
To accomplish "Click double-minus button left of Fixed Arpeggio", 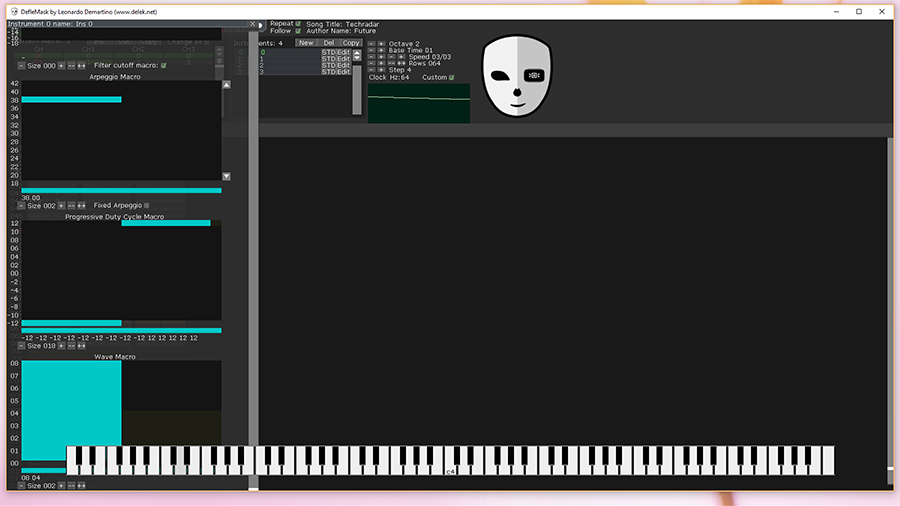I will coord(71,205).
